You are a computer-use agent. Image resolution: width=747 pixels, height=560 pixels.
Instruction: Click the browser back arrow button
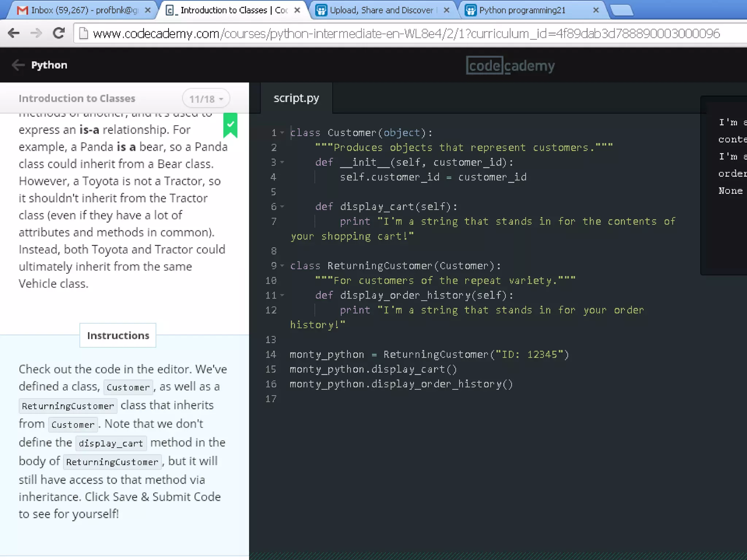point(14,33)
